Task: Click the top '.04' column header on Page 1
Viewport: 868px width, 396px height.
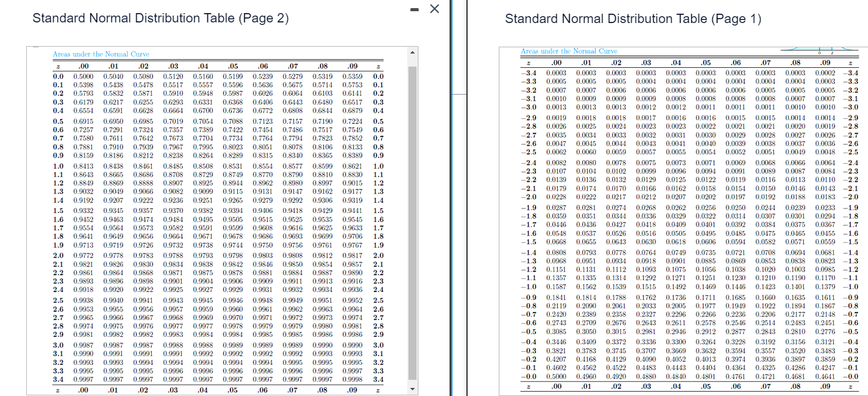Action: (x=676, y=62)
